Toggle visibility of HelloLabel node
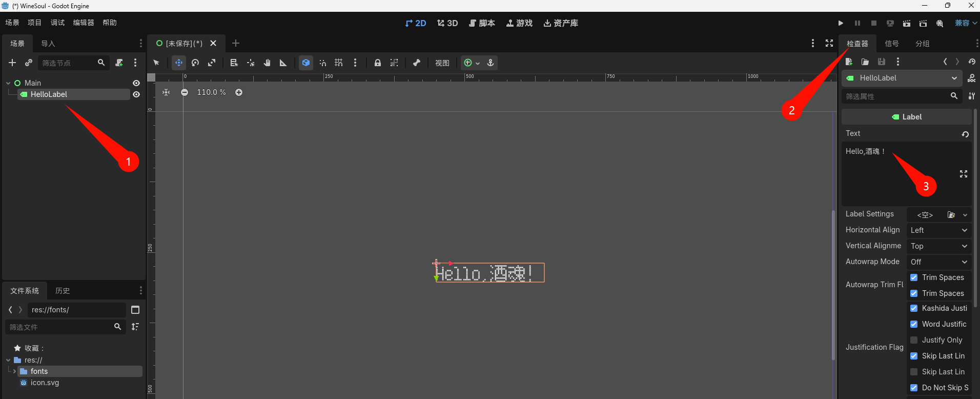Viewport: 980px width, 399px height. coord(136,94)
